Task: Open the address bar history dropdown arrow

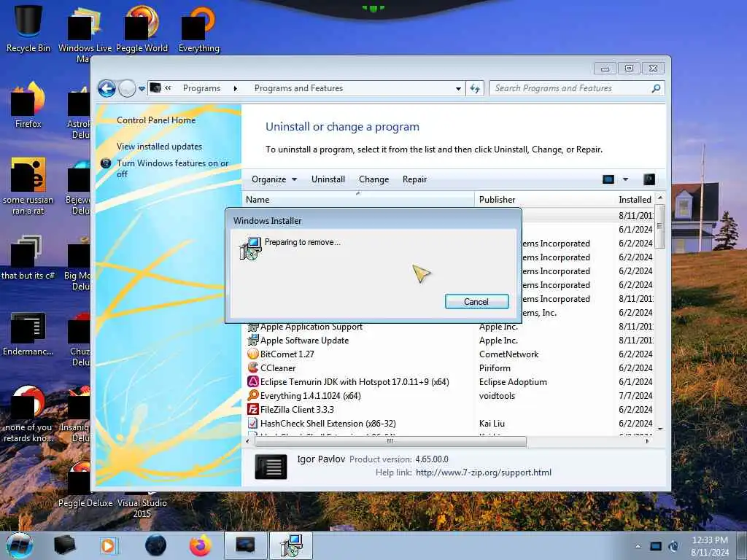Action: point(458,88)
